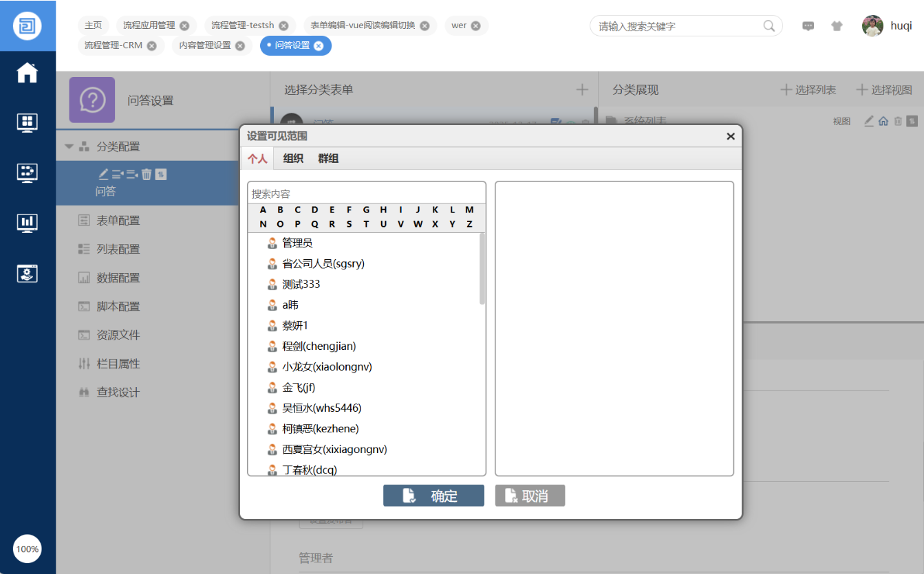This screenshot has width=924, height=574.
Task: Switch to the 群组 tab
Action: [328, 159]
